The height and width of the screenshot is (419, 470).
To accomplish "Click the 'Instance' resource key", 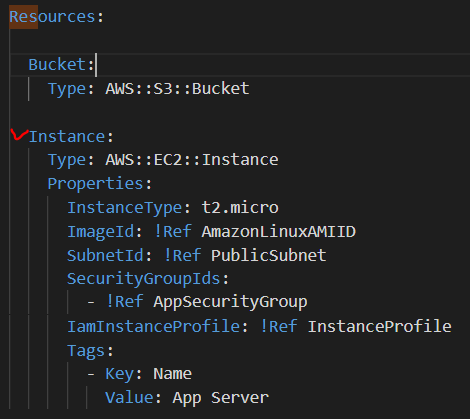I will click(67, 137).
